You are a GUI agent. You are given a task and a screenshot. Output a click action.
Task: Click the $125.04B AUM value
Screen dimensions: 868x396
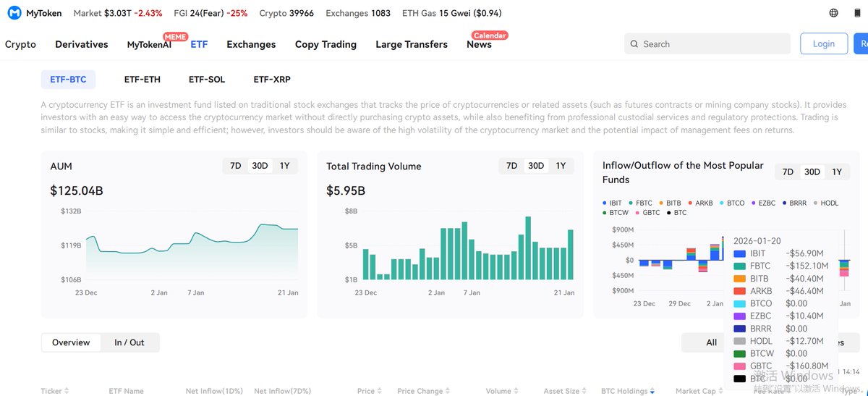77,191
